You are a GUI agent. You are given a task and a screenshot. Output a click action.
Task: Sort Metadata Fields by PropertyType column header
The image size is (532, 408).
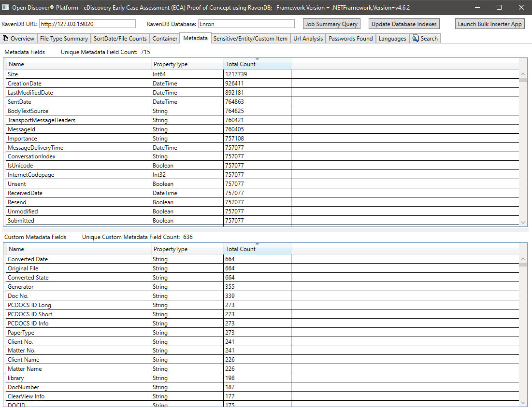click(187, 64)
